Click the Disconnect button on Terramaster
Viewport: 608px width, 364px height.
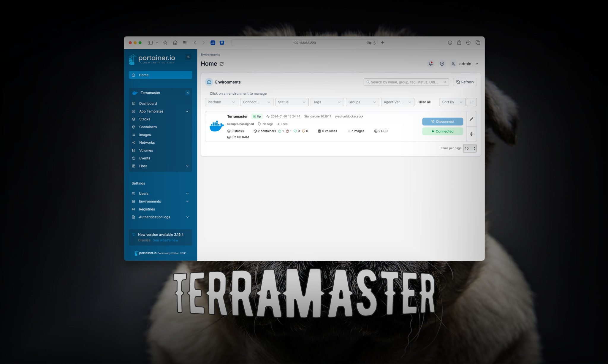click(443, 122)
